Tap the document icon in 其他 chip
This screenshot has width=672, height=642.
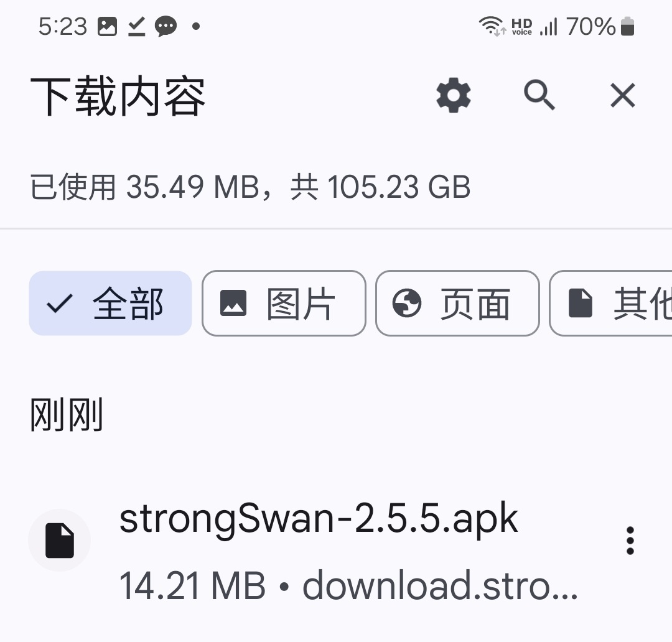pos(581,303)
